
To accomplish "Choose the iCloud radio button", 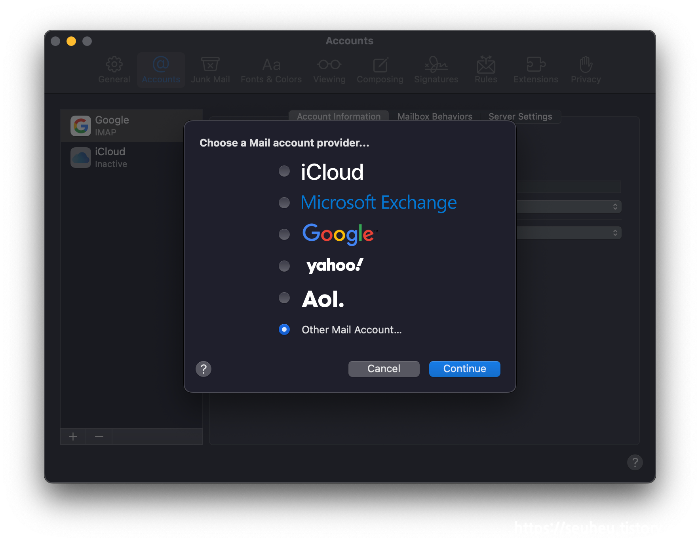I will (x=284, y=171).
